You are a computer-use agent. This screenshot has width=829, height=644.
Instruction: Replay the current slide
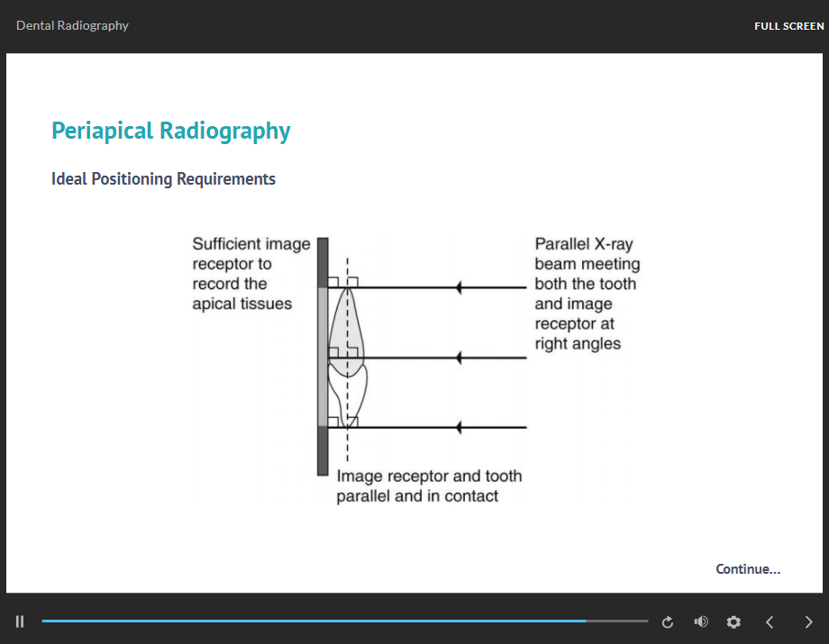pyautogui.click(x=667, y=622)
